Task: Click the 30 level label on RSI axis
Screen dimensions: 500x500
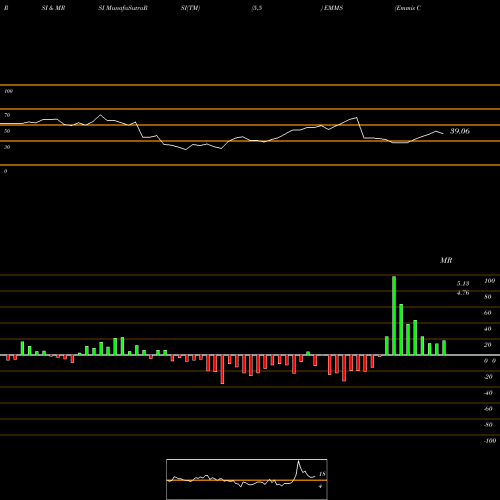Action: tap(7, 147)
